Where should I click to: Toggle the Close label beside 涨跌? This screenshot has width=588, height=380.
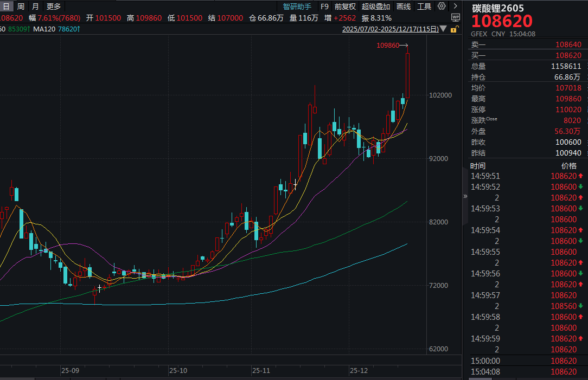(491, 119)
